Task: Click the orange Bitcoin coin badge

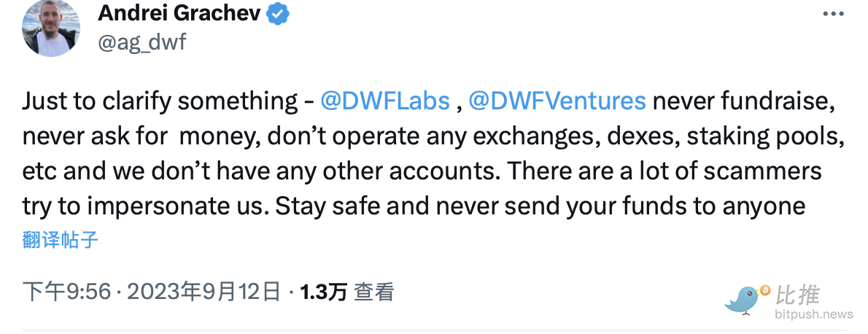Action: pyautogui.click(x=764, y=290)
